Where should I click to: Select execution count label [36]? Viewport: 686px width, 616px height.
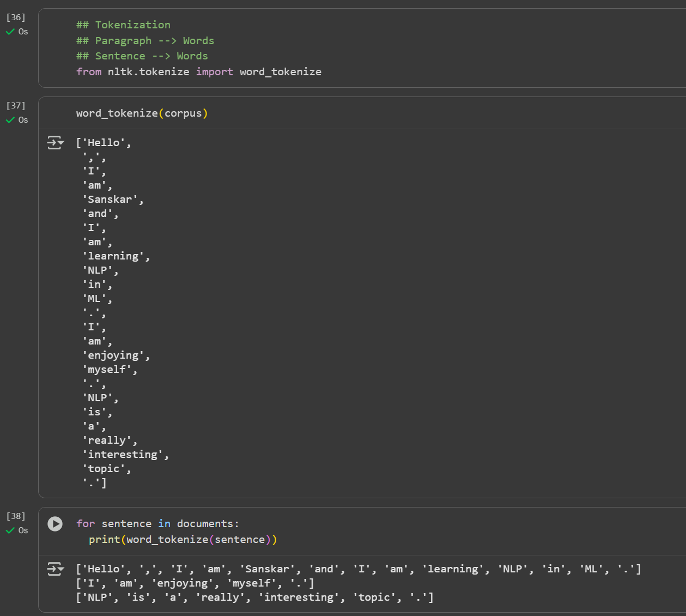[x=16, y=17]
